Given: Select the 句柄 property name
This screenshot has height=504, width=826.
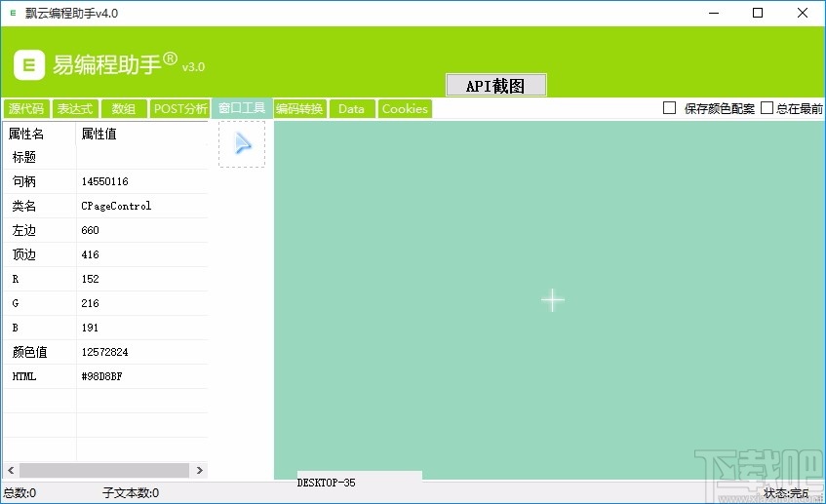Looking at the screenshot, I should (x=24, y=181).
